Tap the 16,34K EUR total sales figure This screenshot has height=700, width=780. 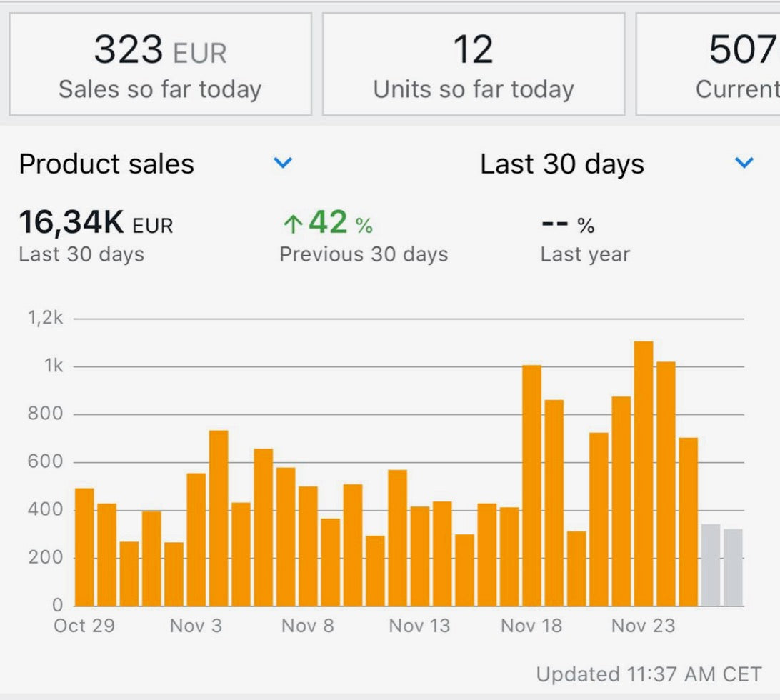point(96,223)
